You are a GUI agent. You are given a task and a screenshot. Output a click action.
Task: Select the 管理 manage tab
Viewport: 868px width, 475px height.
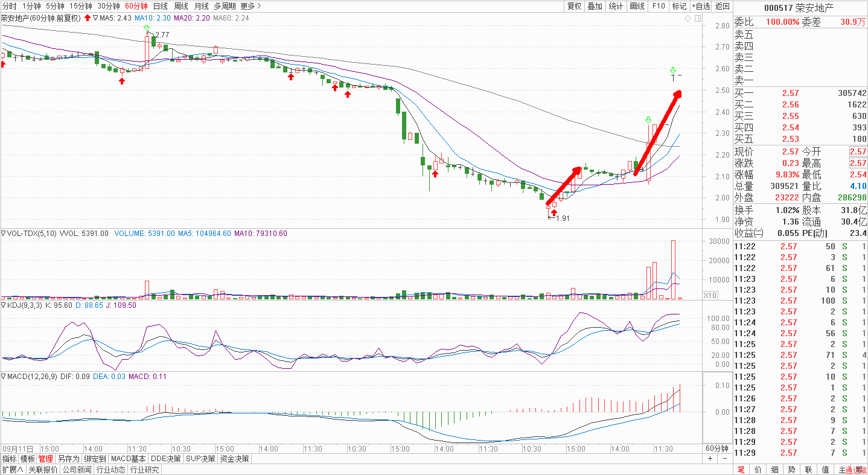(46, 459)
